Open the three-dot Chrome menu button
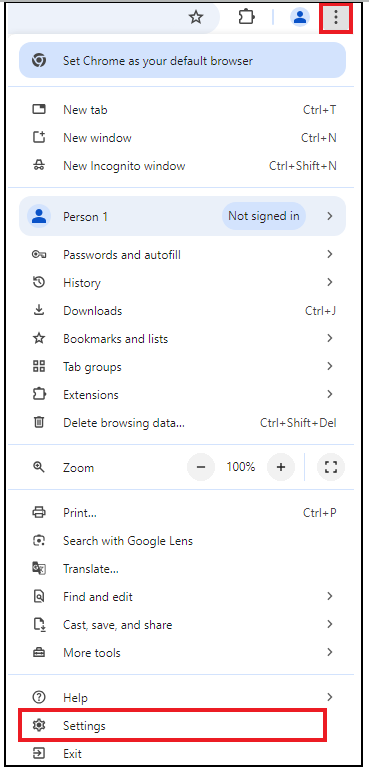 click(336, 18)
